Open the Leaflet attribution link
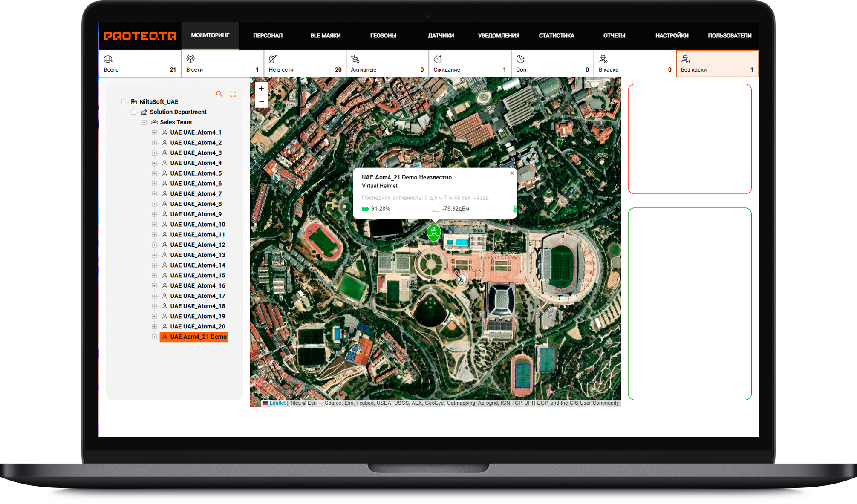 point(277,403)
